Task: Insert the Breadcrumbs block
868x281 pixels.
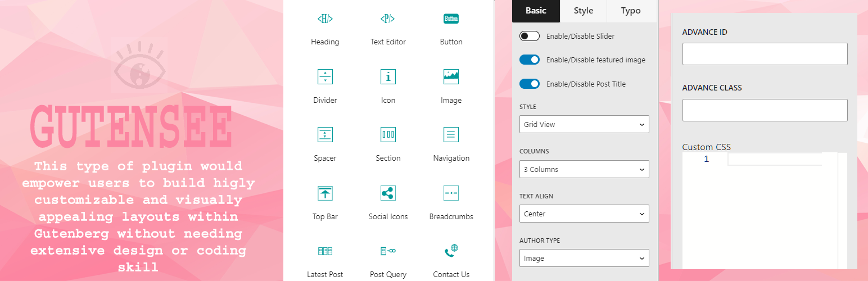Action: [x=451, y=193]
